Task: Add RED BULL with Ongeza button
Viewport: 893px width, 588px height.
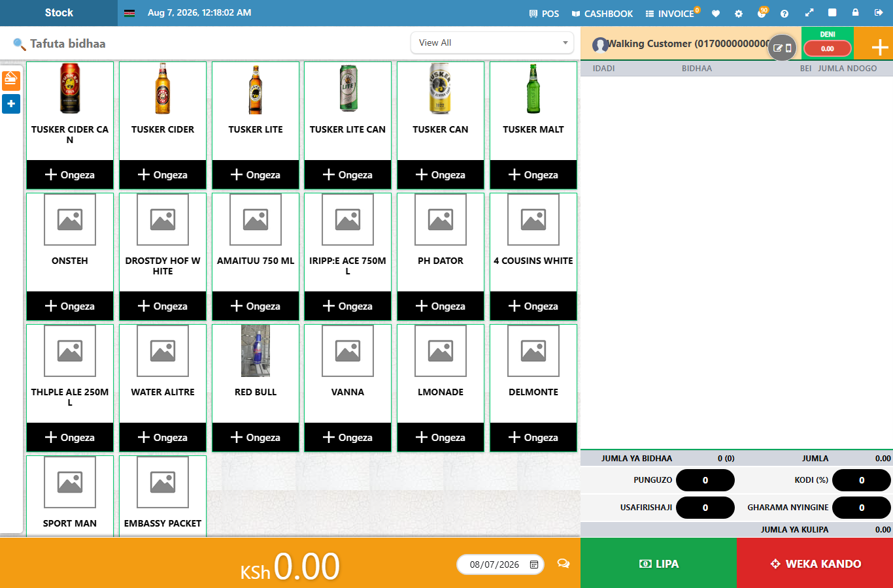Action: [256, 437]
